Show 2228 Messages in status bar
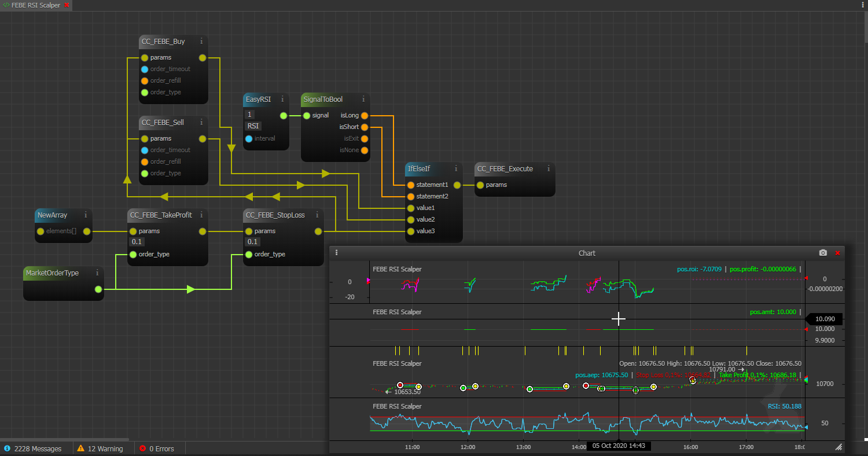The image size is (868, 456). tap(33, 448)
